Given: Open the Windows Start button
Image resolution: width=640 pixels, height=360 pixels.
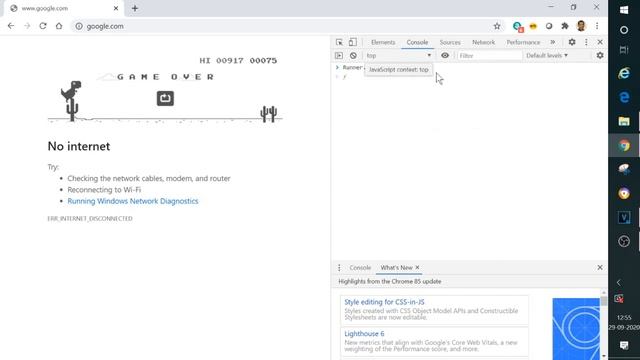Looking at the screenshot, I should 624,10.
